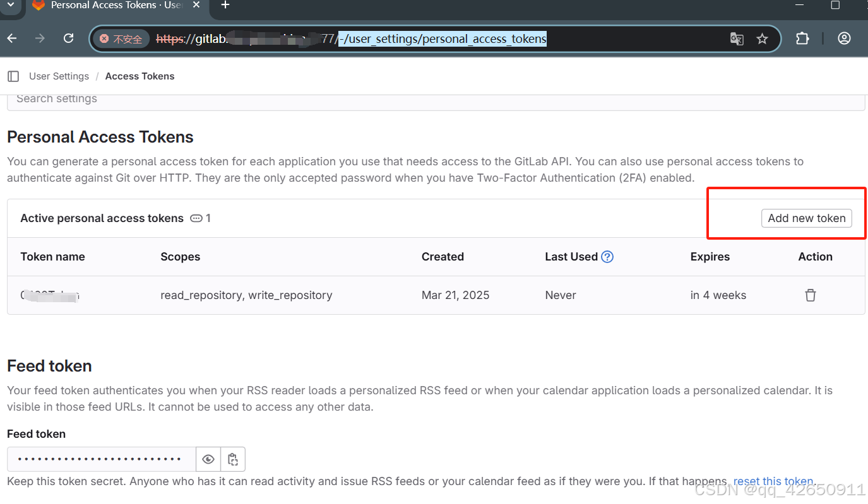Image resolution: width=868 pixels, height=504 pixels.
Task: Reload the page with the refresh icon
Action: click(68, 38)
